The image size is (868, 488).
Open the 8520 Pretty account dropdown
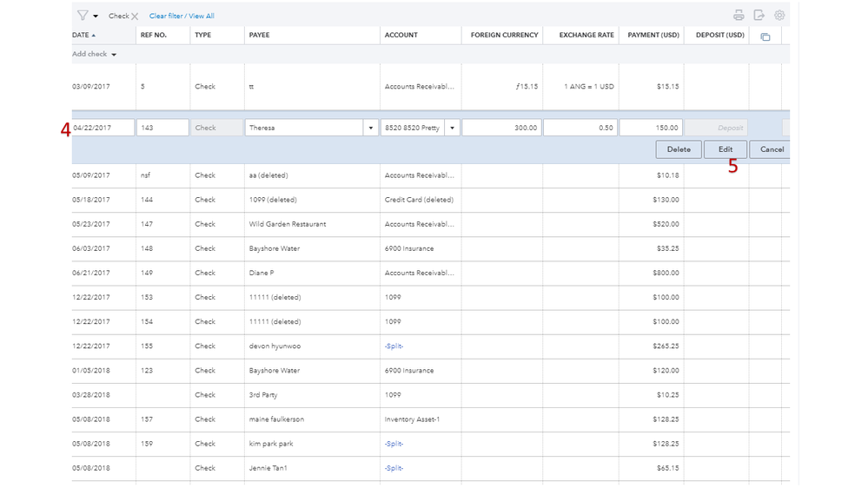coord(452,128)
